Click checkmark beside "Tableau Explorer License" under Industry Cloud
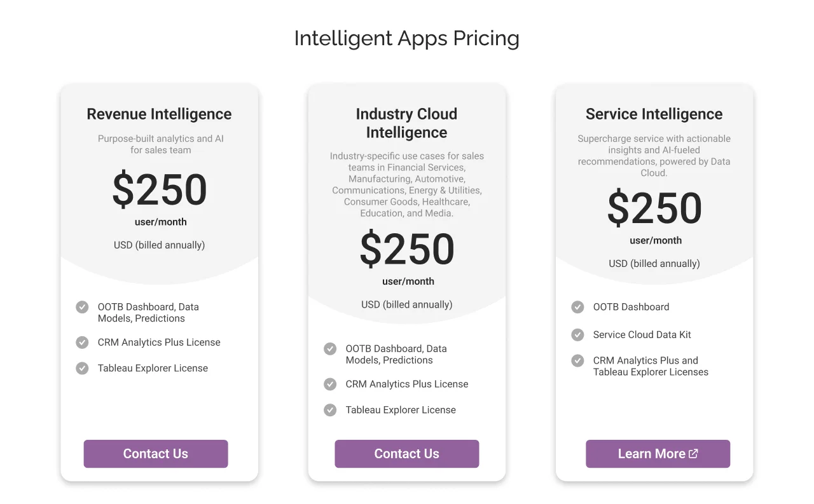Viewport: 814px width, 504px height. coord(330,410)
